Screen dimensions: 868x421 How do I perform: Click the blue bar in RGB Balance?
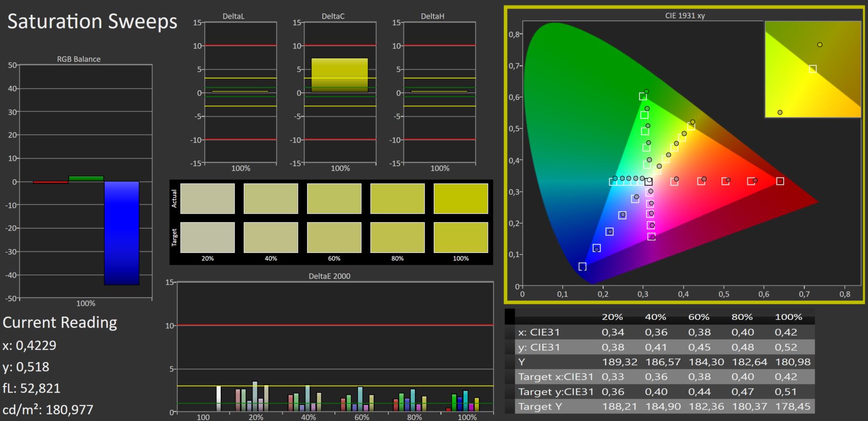coord(122,233)
